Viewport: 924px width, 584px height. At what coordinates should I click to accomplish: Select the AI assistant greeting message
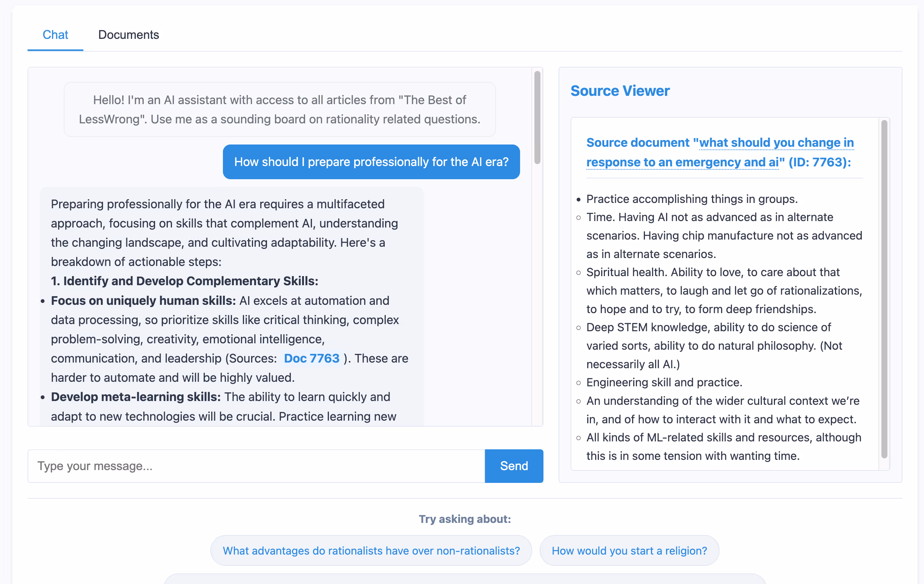coord(279,109)
